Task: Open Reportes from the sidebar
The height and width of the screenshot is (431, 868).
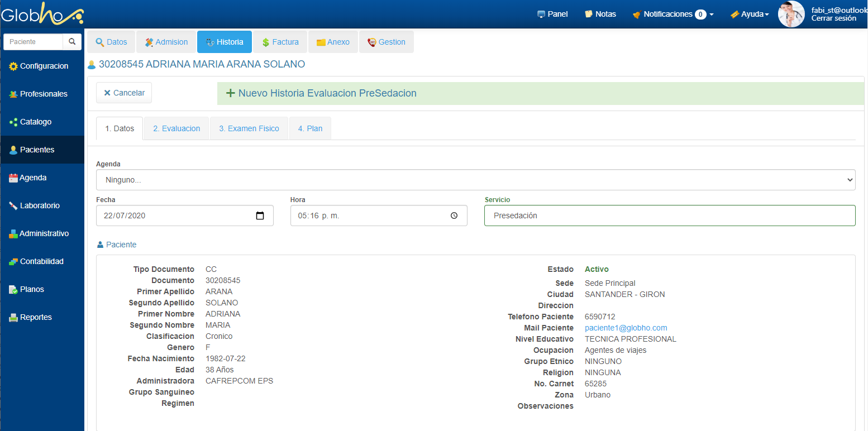Action: point(36,318)
